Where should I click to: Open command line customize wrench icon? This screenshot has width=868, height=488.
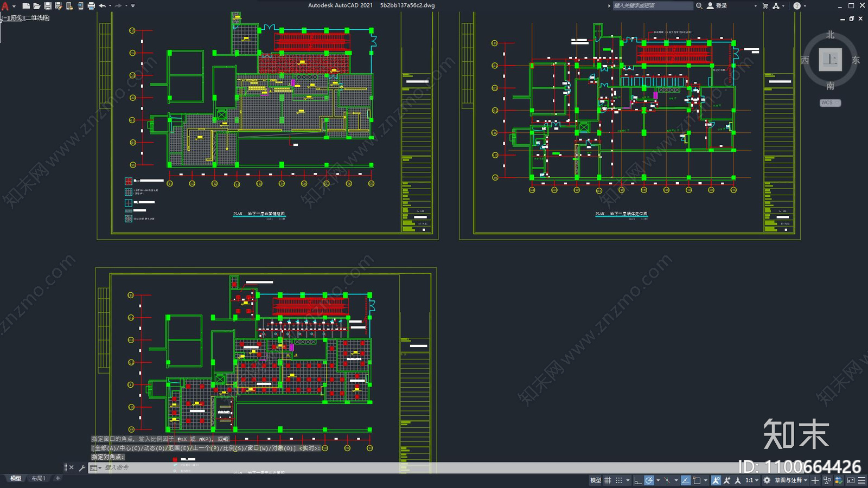click(82, 467)
